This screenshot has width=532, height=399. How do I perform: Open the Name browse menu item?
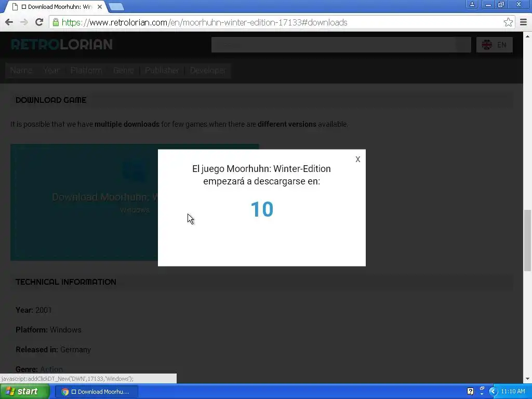pos(21,70)
